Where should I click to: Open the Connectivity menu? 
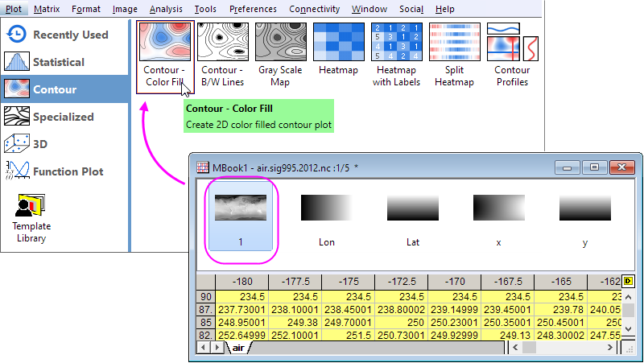click(314, 9)
